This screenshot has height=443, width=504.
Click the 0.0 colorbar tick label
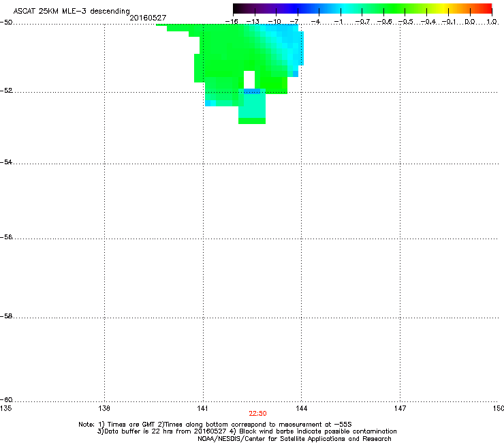point(470,22)
